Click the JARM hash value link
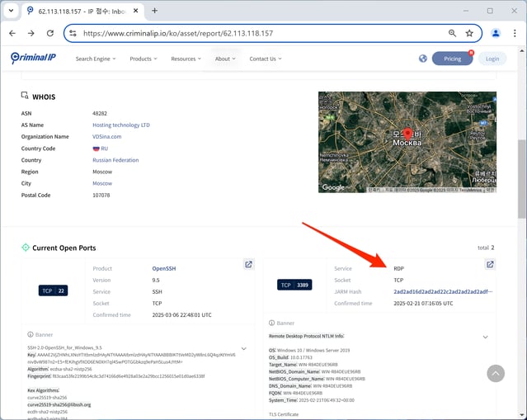The width and height of the screenshot is (527, 420). tap(443, 291)
